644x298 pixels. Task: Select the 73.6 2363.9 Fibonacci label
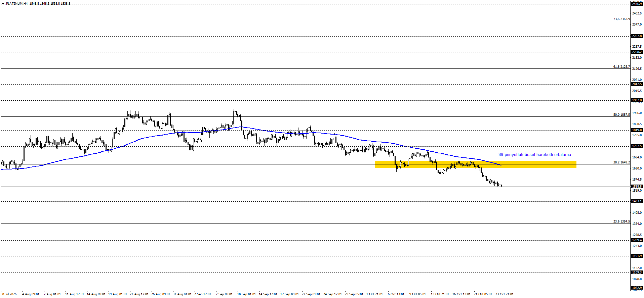[x=621, y=19]
